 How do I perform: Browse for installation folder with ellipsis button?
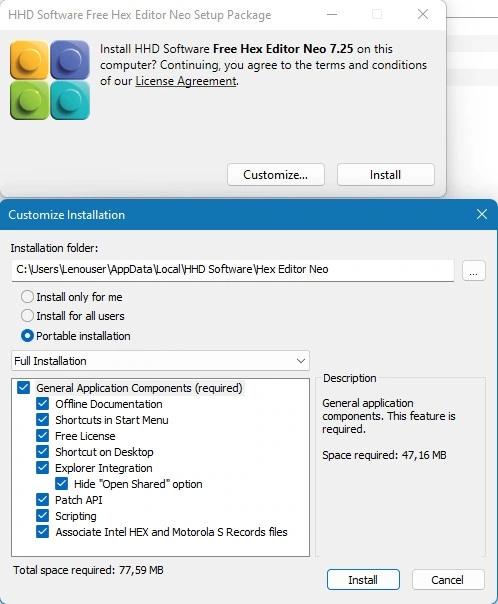474,270
